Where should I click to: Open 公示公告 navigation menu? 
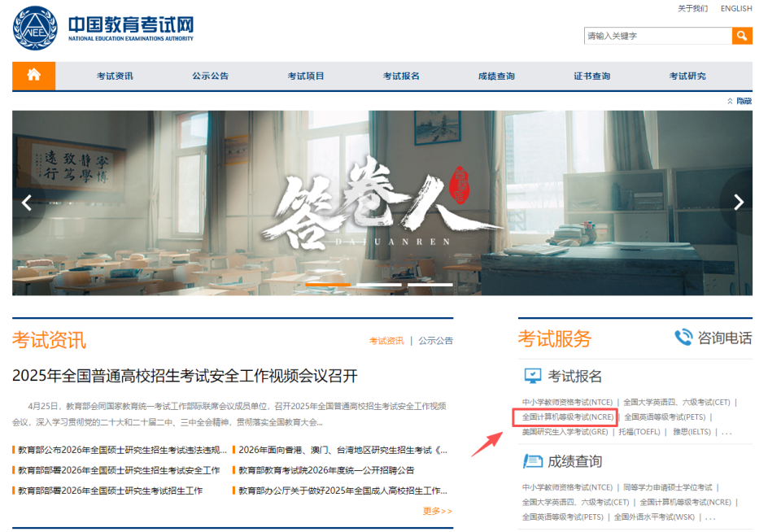[x=210, y=76]
